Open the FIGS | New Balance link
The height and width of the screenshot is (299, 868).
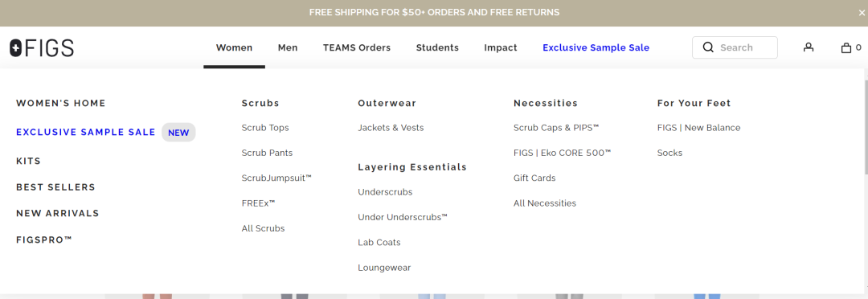(698, 127)
